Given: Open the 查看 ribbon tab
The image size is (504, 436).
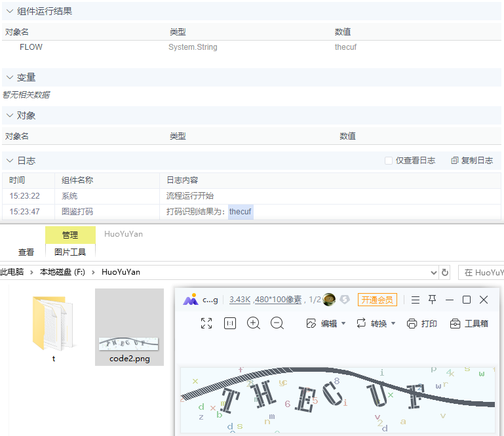Looking at the screenshot, I should pyautogui.click(x=26, y=252).
